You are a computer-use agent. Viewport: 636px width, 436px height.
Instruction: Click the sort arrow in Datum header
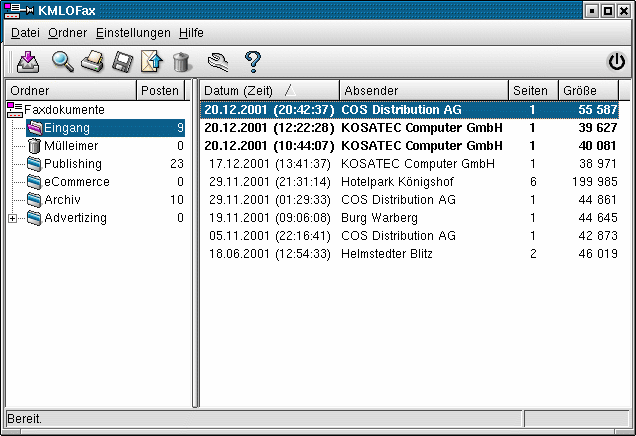(290, 90)
